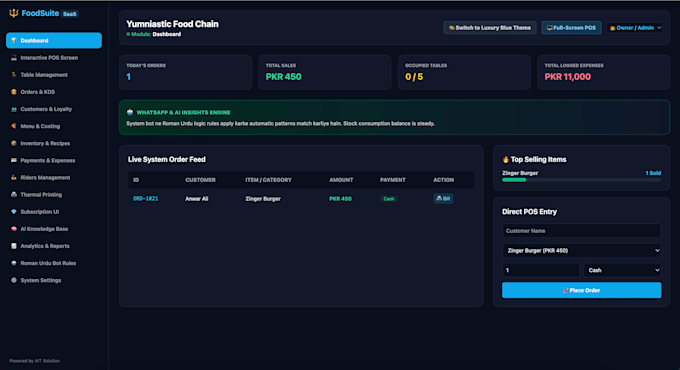
Task: Open Orders & KDS section
Action: tap(54, 92)
